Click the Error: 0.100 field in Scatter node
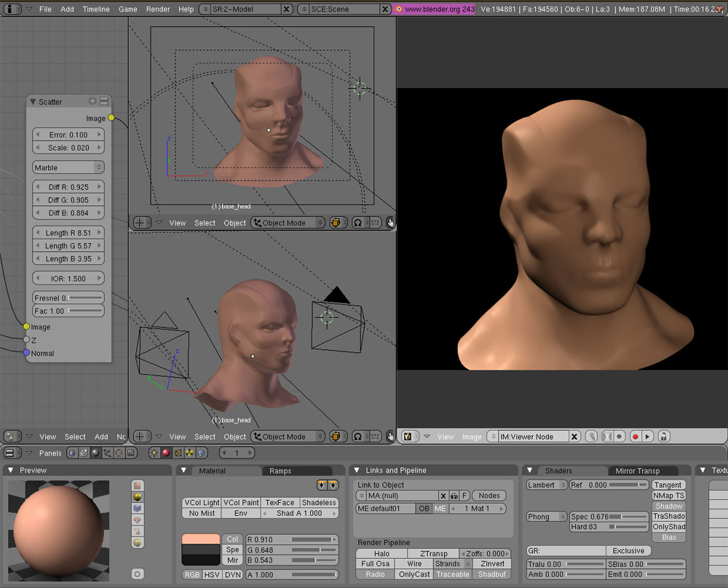Image resolution: width=728 pixels, height=588 pixels. [x=68, y=135]
